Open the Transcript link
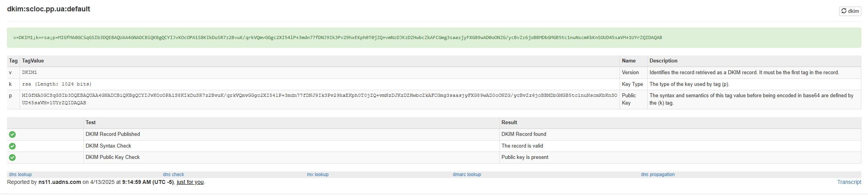The image size is (868, 196). point(849,182)
